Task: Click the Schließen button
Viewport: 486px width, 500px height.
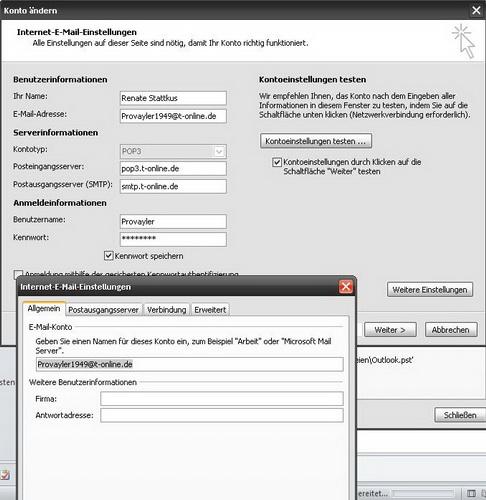Action: point(460,415)
